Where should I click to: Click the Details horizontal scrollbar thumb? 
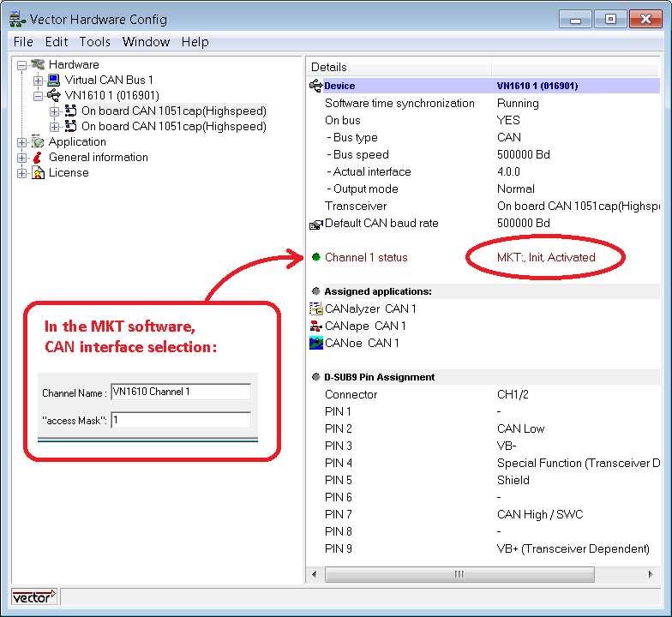point(459,574)
